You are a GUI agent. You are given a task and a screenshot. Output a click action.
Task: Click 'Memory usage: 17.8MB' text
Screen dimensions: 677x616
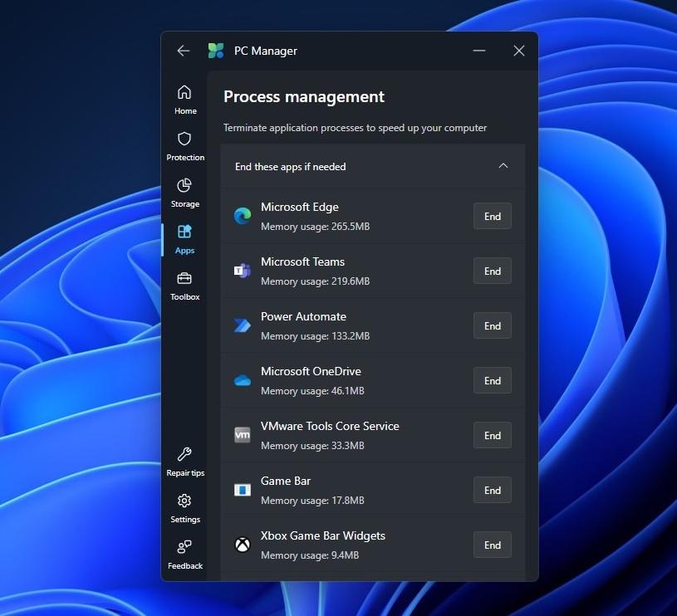[312, 501]
